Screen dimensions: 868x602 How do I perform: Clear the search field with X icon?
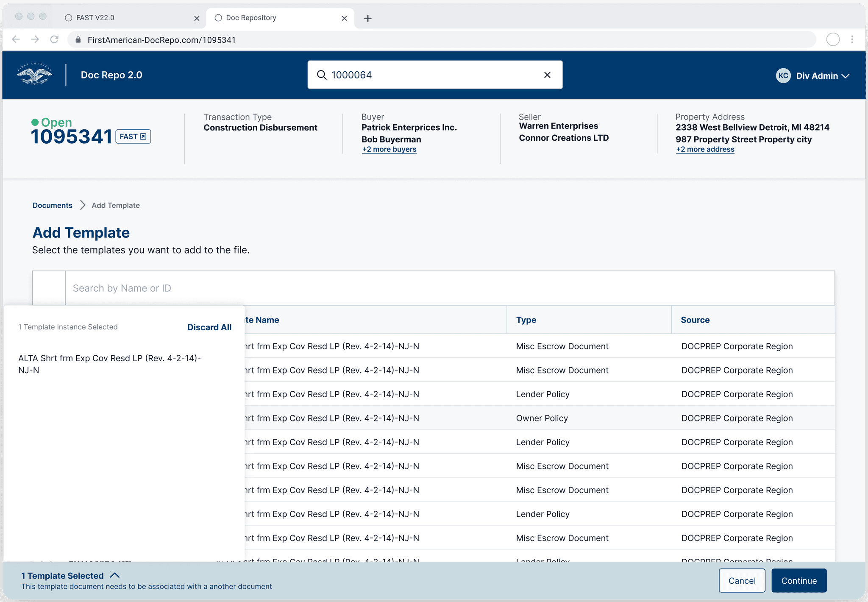coord(547,75)
